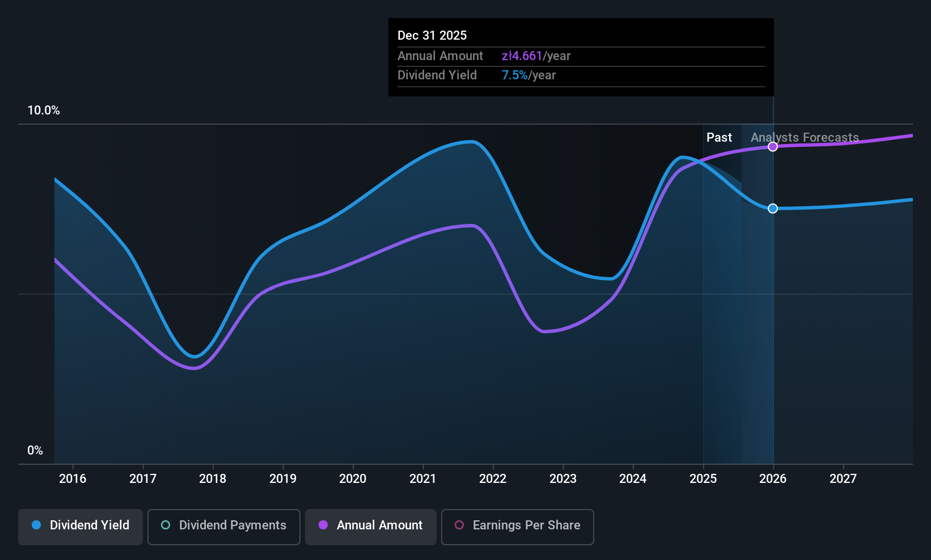Click the Past region label
The width and height of the screenshot is (931, 560).
[719, 138]
